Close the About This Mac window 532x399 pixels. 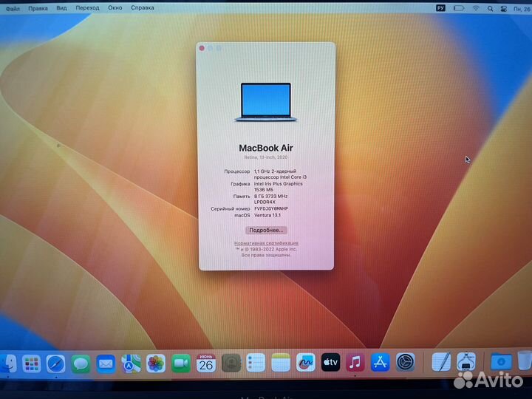pyautogui.click(x=202, y=48)
